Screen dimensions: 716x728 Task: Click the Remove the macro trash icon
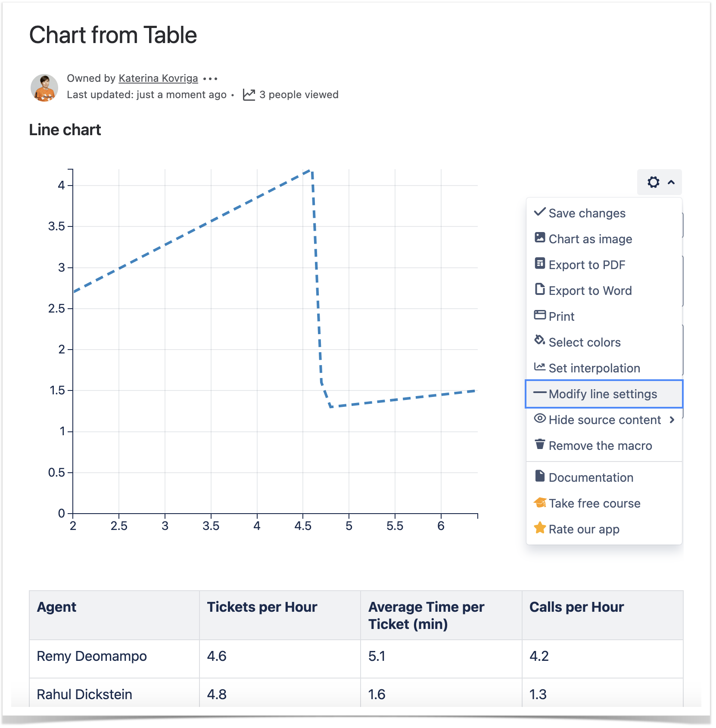539,444
